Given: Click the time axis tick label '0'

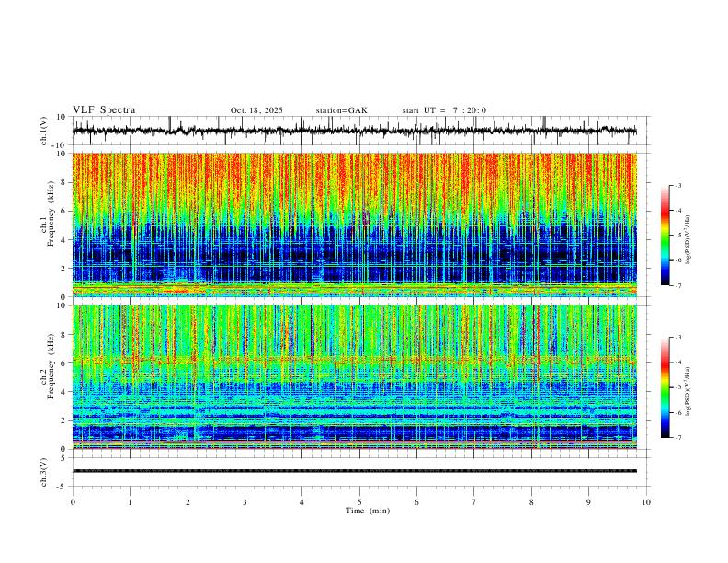Looking at the screenshot, I should click(73, 502).
